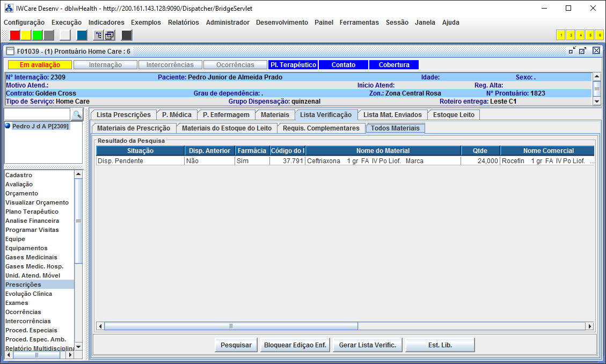This screenshot has height=364, width=606.
Task: Open the Materiais de Prescrição subtab
Action: pyautogui.click(x=134, y=128)
